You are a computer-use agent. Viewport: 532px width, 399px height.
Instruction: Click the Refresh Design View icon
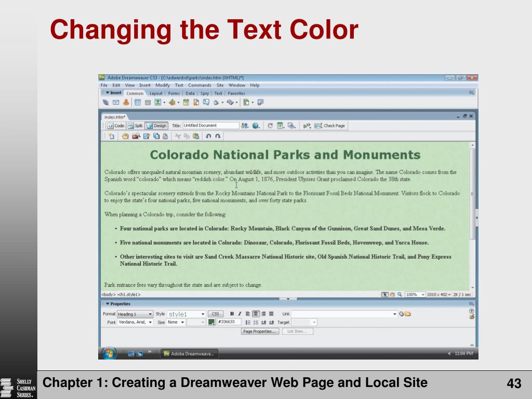[270, 126]
